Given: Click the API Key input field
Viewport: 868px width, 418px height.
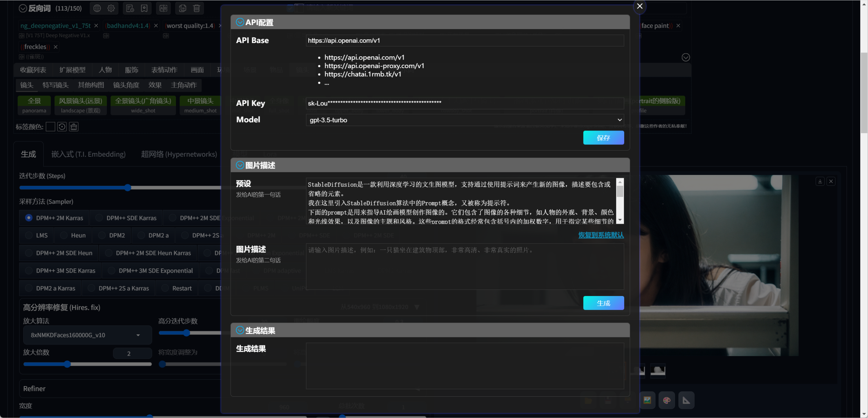Looking at the screenshot, I should pos(465,103).
